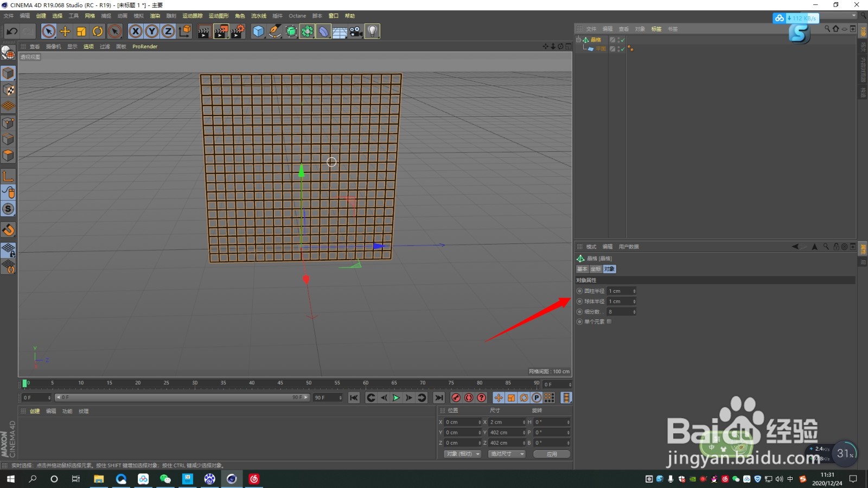This screenshot has height=488, width=868.
Task: Toggle the Z axis lock
Action: [168, 31]
